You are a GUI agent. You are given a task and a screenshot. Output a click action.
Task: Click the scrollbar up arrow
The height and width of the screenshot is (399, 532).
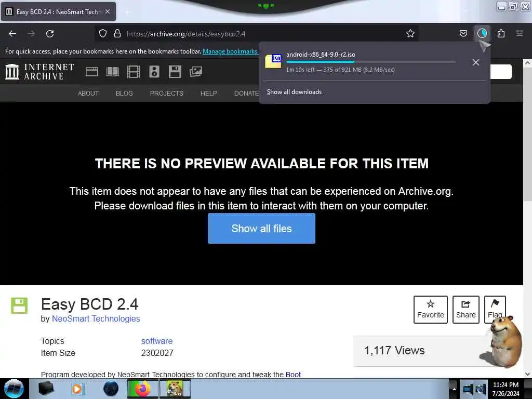(x=527, y=63)
